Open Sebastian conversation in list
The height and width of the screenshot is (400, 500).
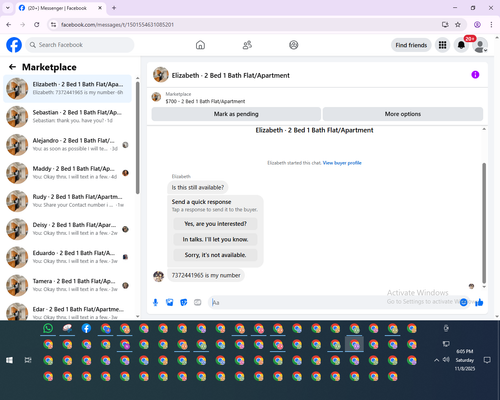coord(67,117)
